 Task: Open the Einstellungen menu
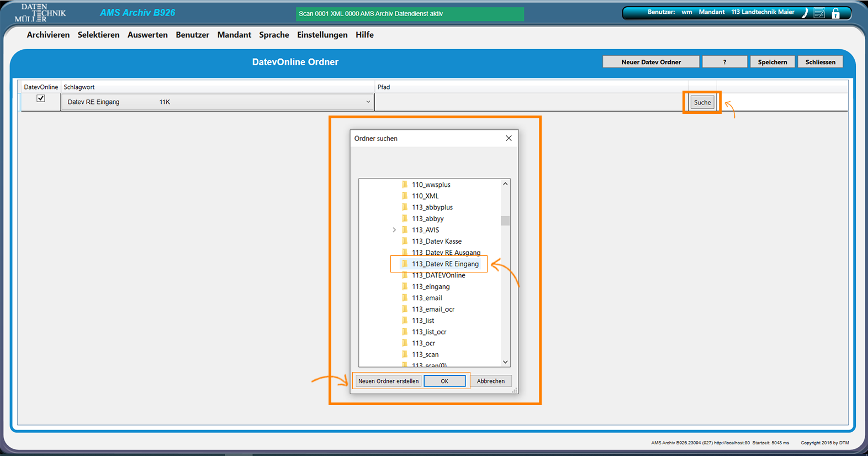tap(322, 35)
